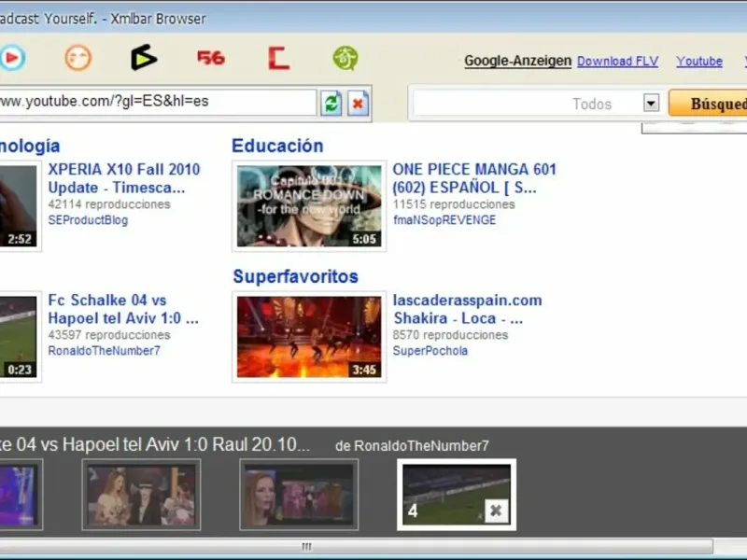Play the One Piece Romance Dawn thumbnail
The width and height of the screenshot is (747, 560).
tap(309, 205)
